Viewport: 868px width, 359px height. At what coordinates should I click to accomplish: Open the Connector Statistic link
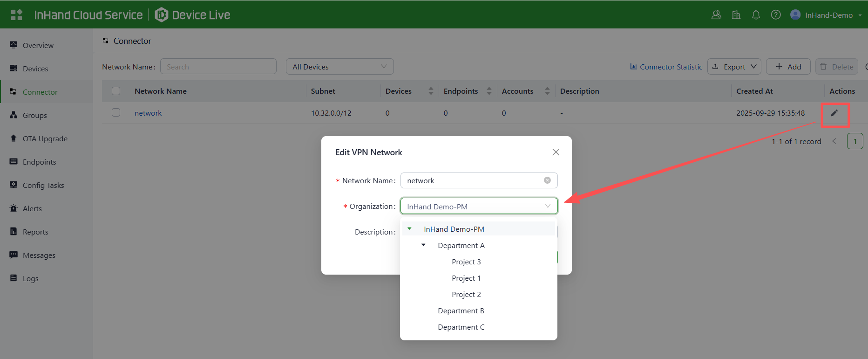666,67
